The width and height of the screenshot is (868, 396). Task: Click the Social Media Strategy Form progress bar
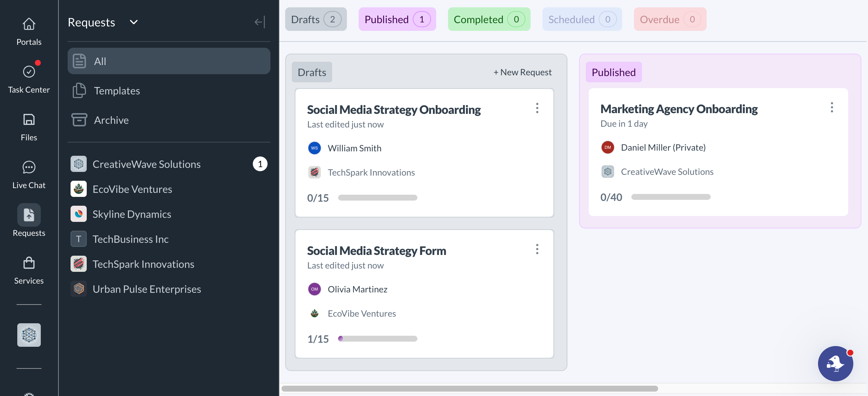[377, 339]
